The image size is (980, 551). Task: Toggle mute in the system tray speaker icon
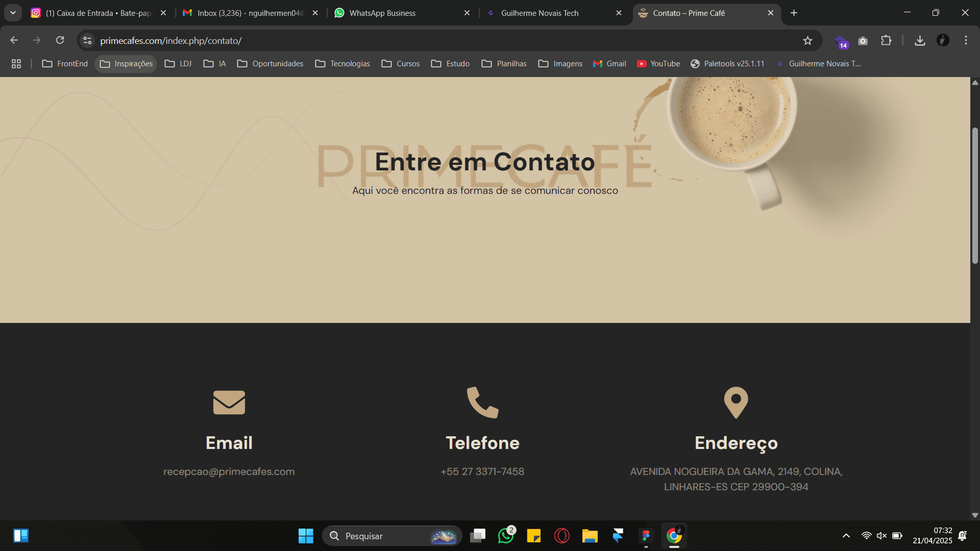point(882,536)
